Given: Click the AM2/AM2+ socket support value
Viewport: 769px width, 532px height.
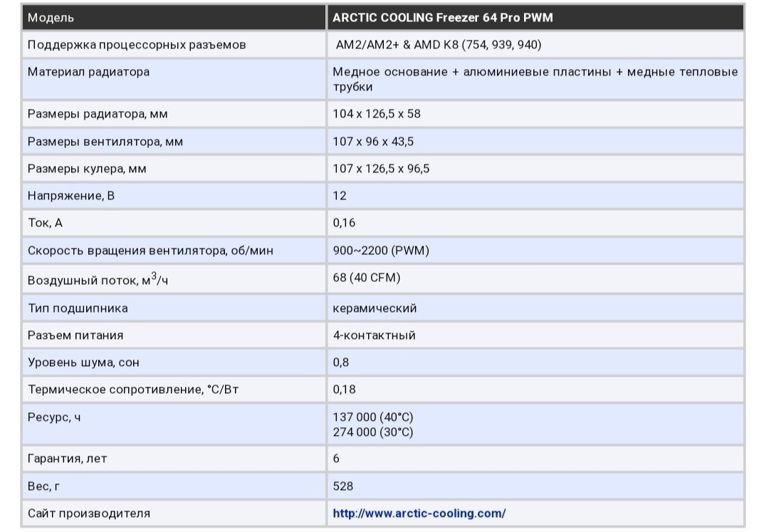Looking at the screenshot, I should [439, 45].
